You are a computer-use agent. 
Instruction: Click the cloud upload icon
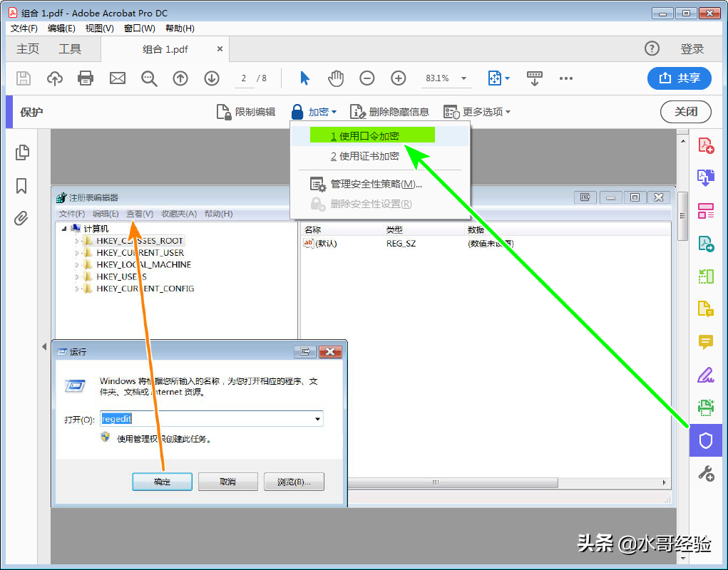click(x=55, y=78)
